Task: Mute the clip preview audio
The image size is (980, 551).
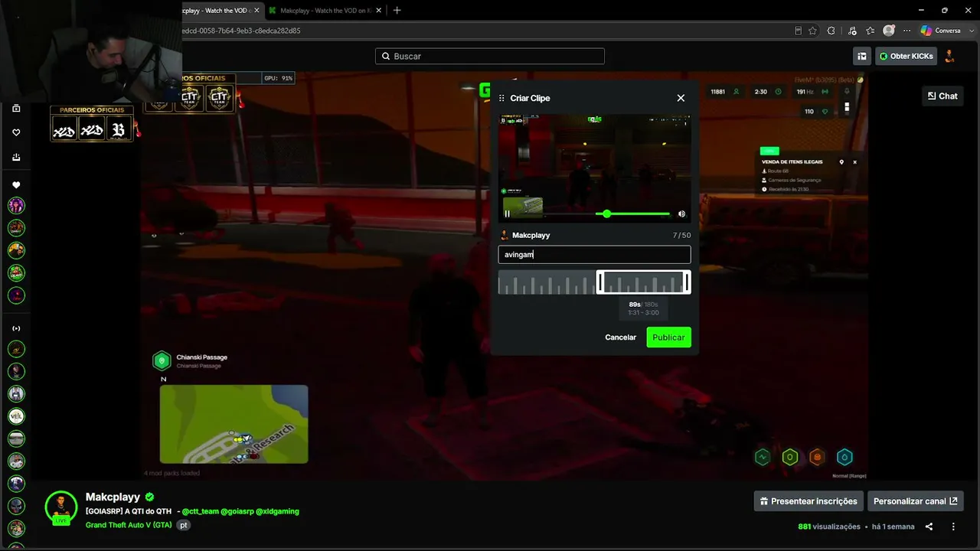Action: (681, 214)
